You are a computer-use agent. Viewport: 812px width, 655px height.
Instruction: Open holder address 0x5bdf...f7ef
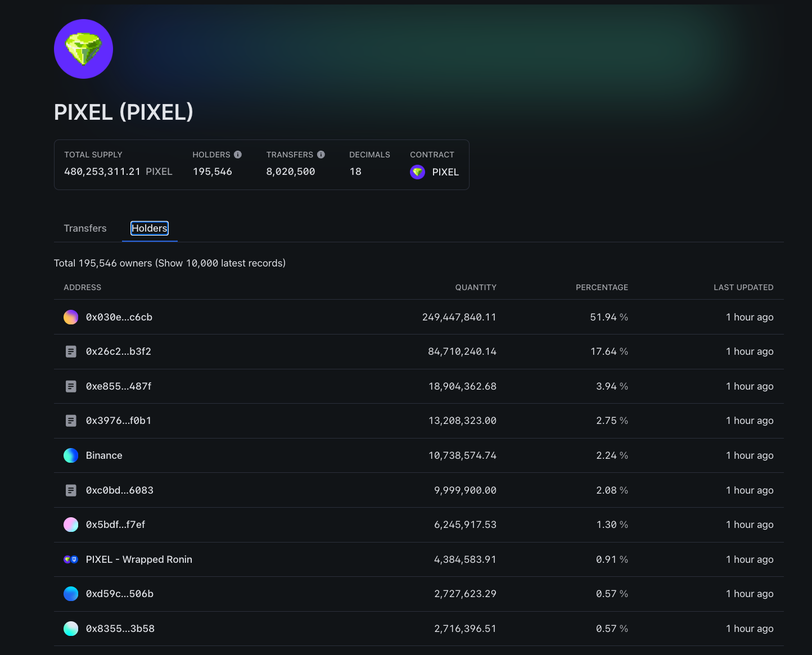(115, 525)
